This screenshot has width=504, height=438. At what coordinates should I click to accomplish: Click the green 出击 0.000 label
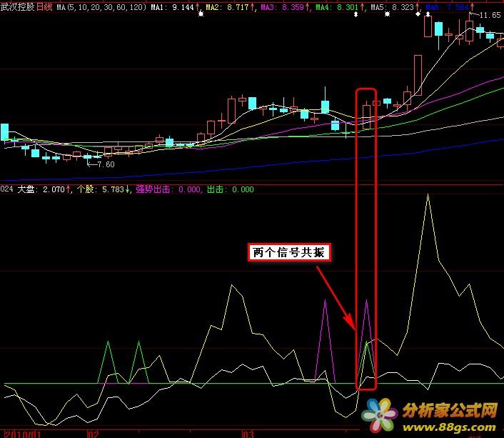[230, 190]
